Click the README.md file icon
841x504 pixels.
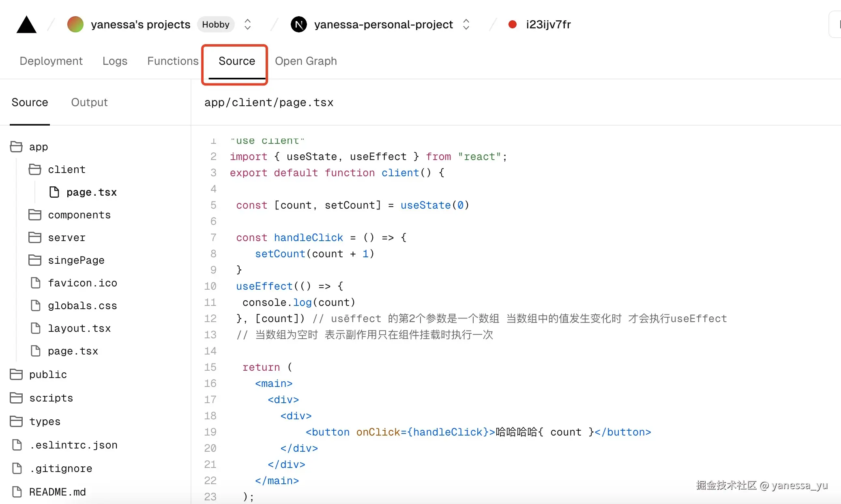17,492
